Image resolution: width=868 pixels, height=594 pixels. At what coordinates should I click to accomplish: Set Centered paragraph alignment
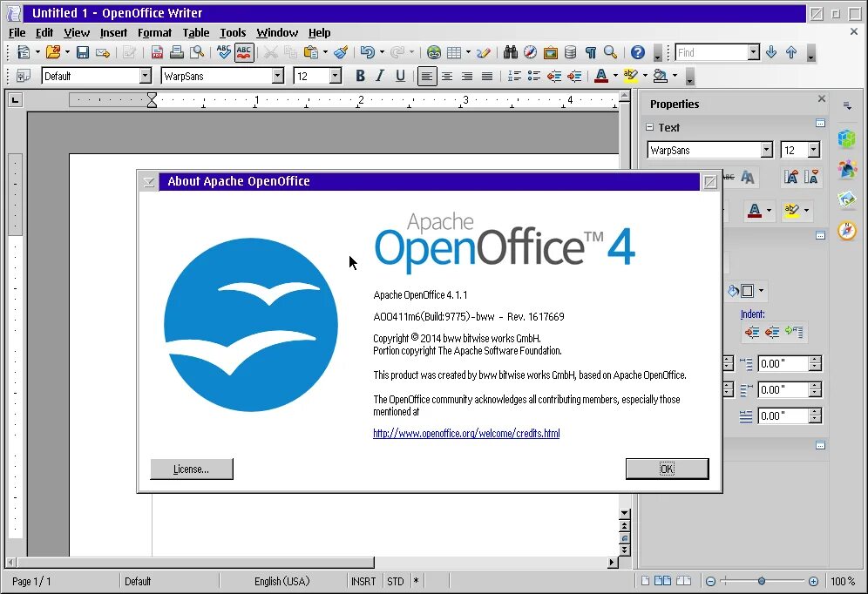pos(447,76)
